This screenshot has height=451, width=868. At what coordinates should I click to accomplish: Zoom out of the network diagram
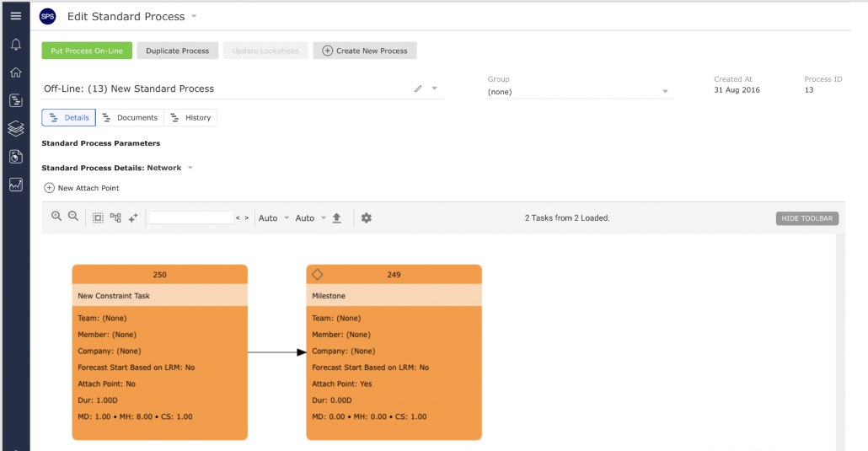pyautogui.click(x=73, y=217)
